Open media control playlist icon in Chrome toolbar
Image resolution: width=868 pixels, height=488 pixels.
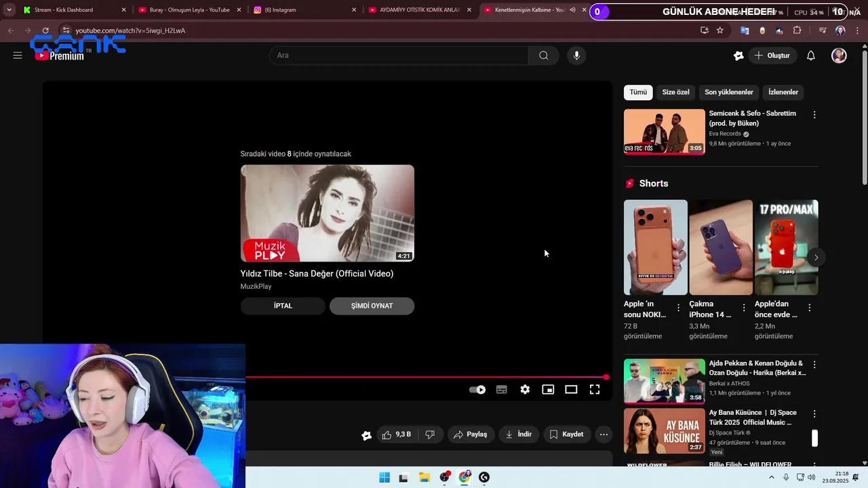823,30
